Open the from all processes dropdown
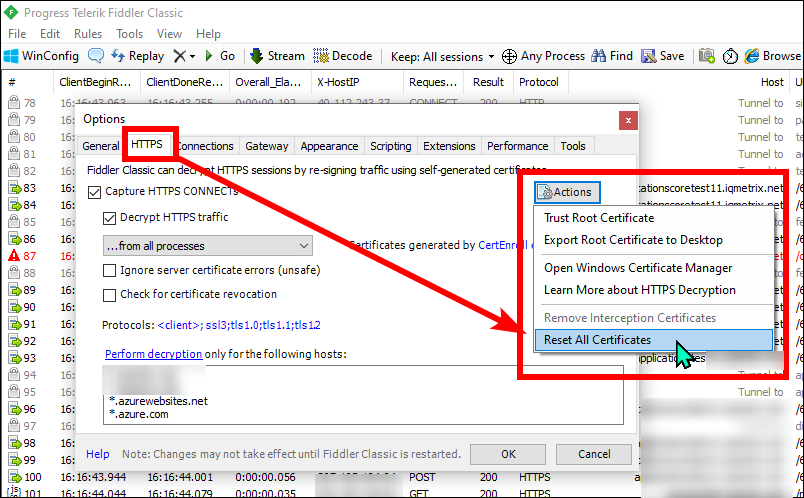 click(x=208, y=246)
